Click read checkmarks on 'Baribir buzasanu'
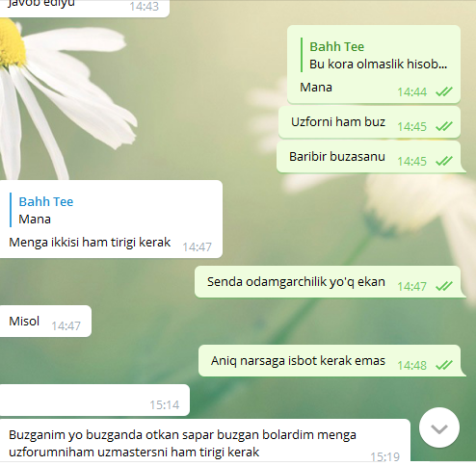Image resolution: width=476 pixels, height=466 pixels. click(x=444, y=161)
